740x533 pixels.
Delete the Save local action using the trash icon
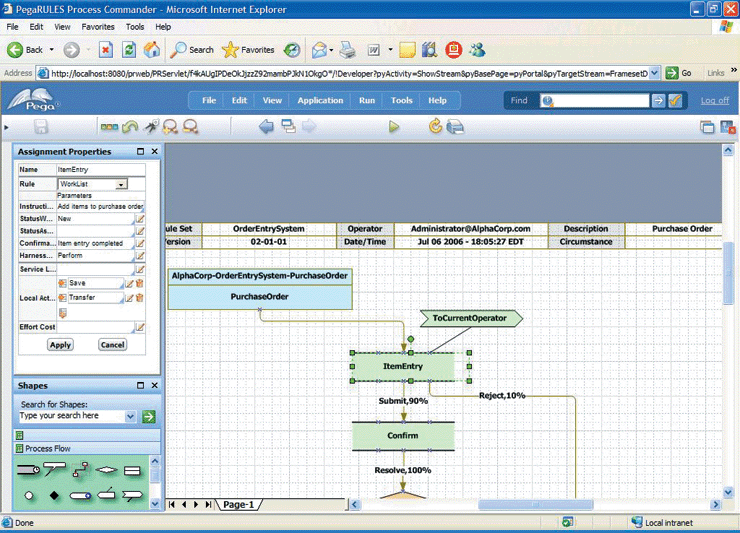coord(139,283)
